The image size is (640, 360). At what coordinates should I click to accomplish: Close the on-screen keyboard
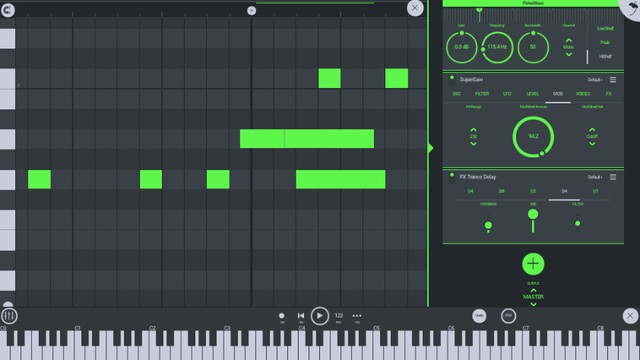click(x=630, y=316)
